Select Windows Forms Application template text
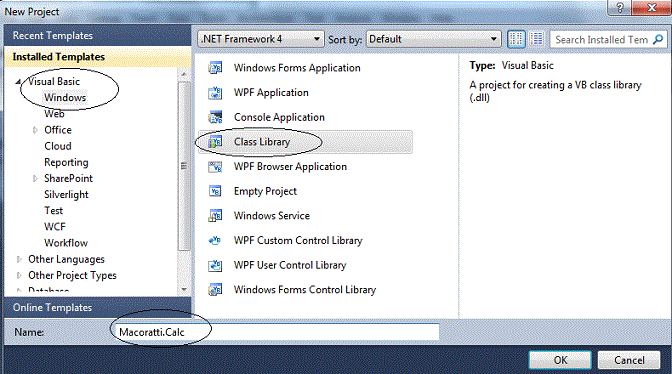The width and height of the screenshot is (672, 374). click(297, 68)
